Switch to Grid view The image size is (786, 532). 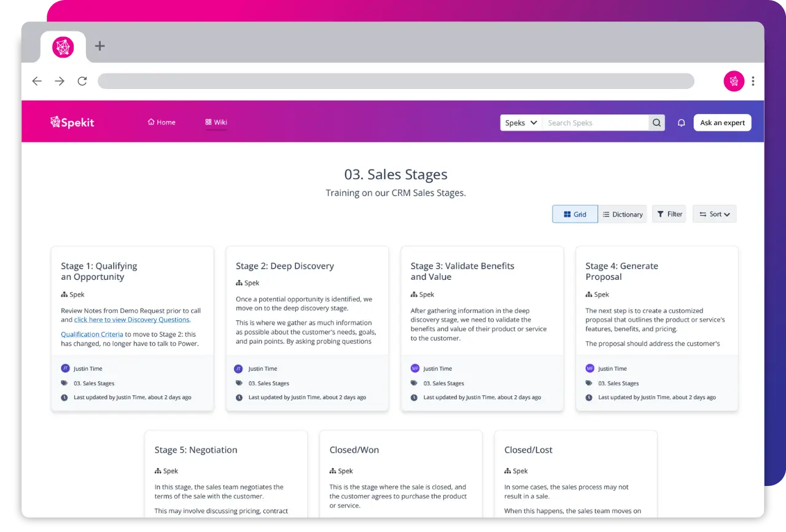pos(575,214)
